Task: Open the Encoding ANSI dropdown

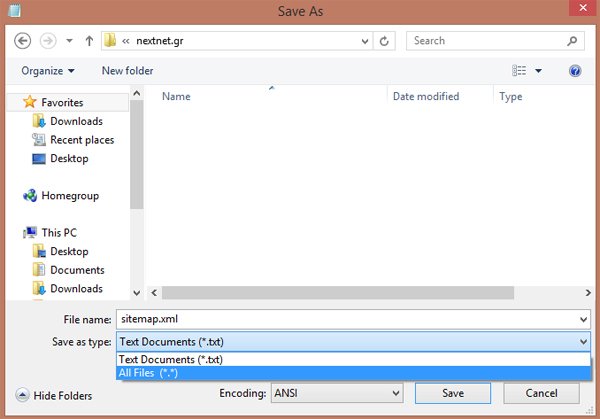Action: click(337, 393)
